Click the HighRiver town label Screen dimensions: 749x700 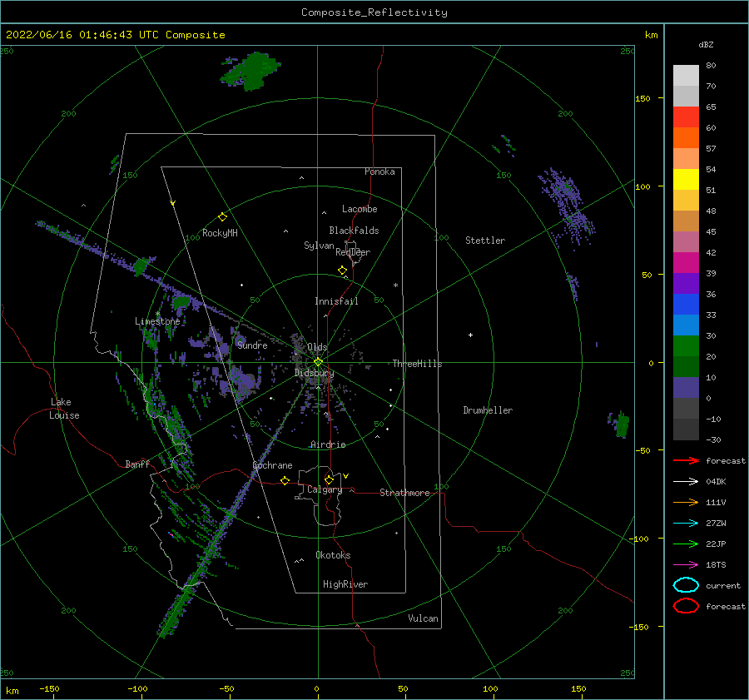345,584
